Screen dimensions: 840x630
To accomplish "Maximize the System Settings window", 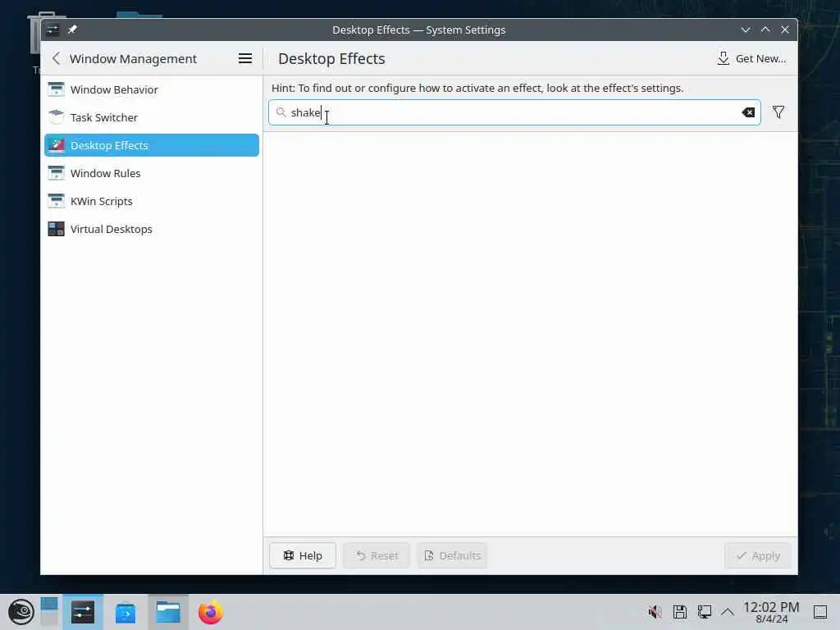I will click(x=765, y=30).
